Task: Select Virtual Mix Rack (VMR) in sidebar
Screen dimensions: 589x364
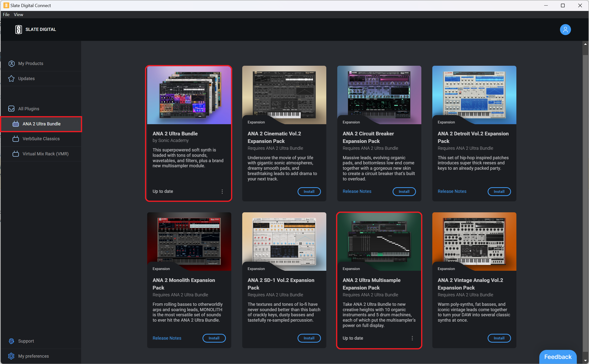Action: click(x=41, y=154)
